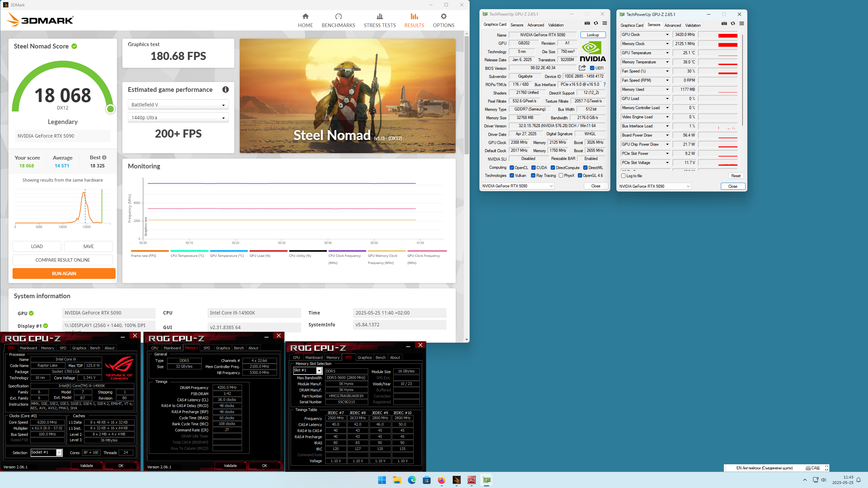868x488 pixels.
Task: Click green validation check beside Steel Nomad Score
Action: pos(74,46)
